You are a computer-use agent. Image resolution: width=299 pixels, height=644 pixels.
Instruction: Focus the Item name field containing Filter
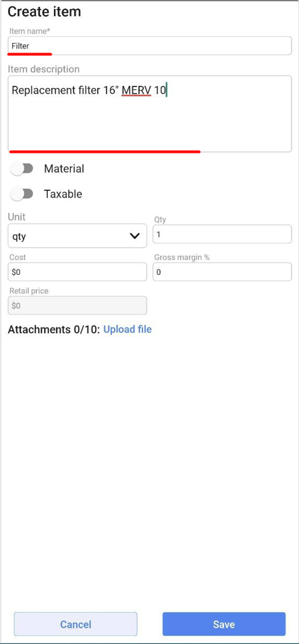click(150, 46)
